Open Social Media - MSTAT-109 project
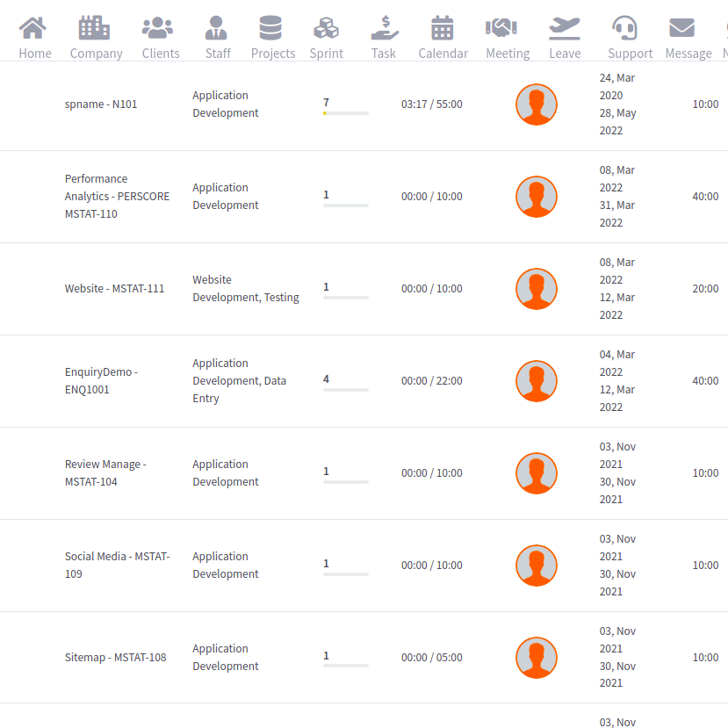The height and width of the screenshot is (728, 728). [117, 566]
